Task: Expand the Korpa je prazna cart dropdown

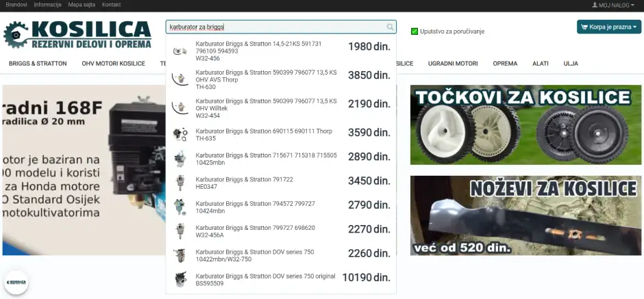Action: [x=608, y=27]
